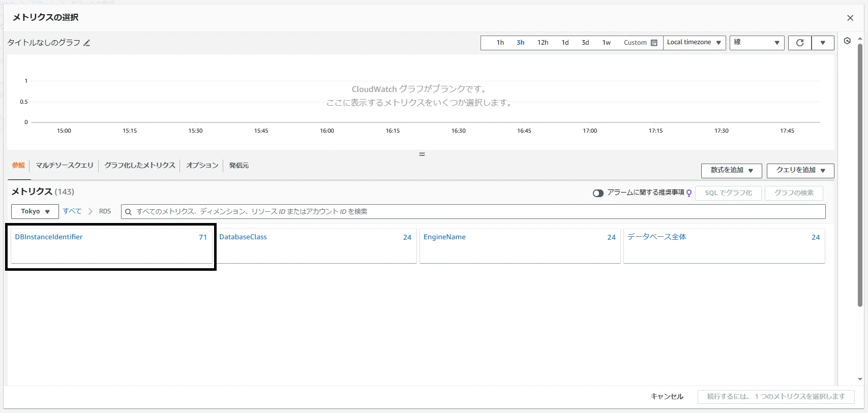The width and height of the screenshot is (868, 413).
Task: Click the RDS breadcrumb
Action: 105,211
